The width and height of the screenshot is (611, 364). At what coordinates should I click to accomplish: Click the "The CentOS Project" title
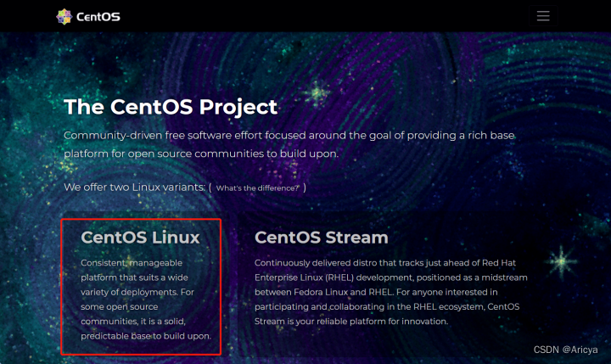click(x=171, y=107)
